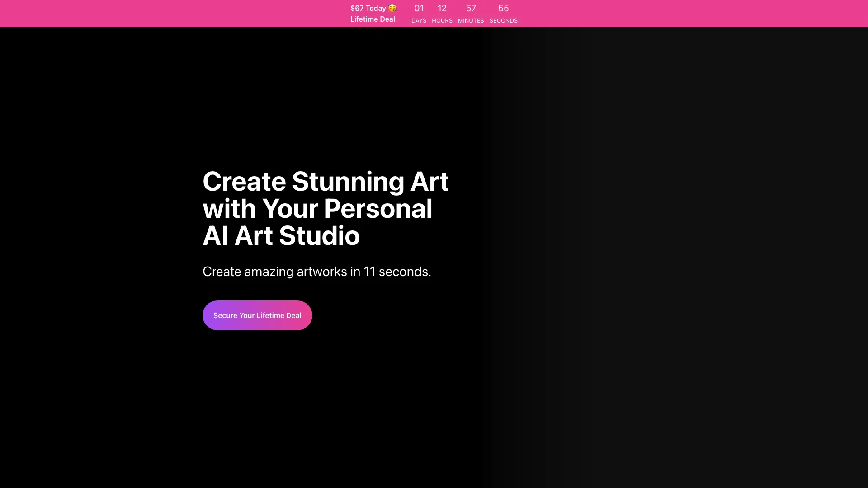This screenshot has width=868, height=488.
Task: Click the DAYS countdown label
Action: (x=419, y=21)
